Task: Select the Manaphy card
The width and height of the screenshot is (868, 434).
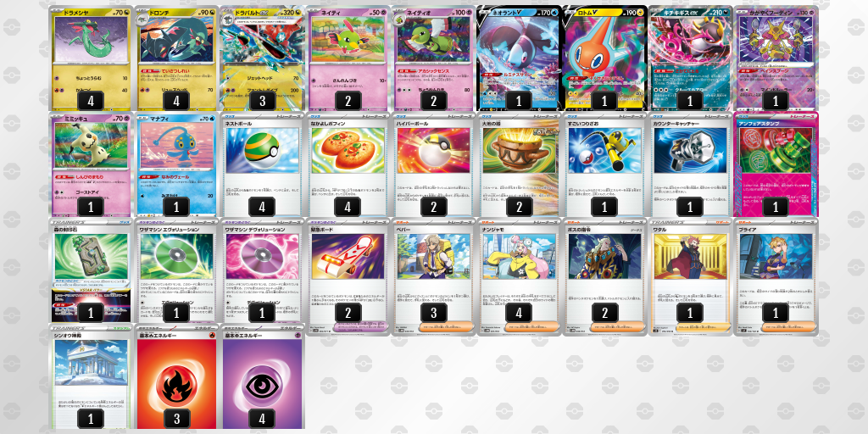Action: (x=176, y=164)
